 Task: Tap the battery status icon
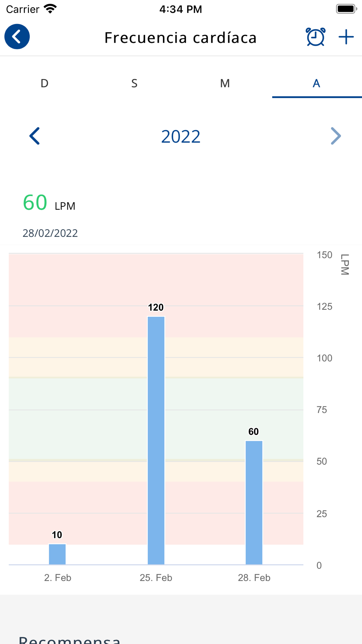(346, 9)
